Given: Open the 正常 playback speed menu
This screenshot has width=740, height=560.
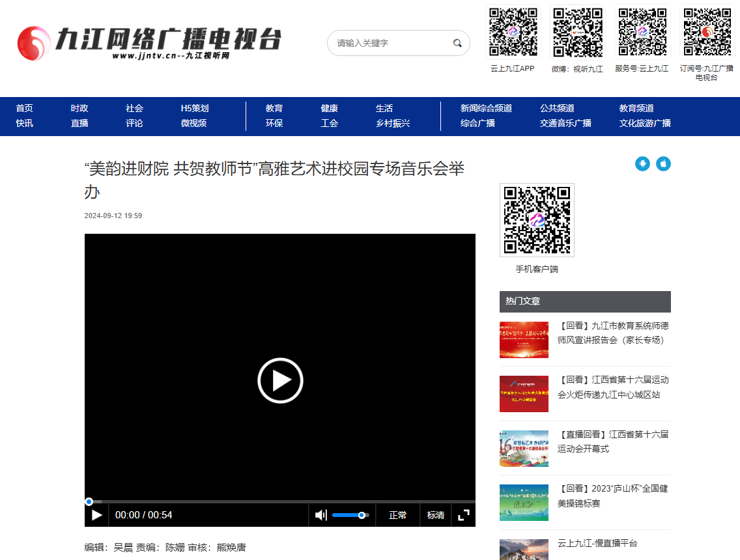Looking at the screenshot, I should 397,515.
